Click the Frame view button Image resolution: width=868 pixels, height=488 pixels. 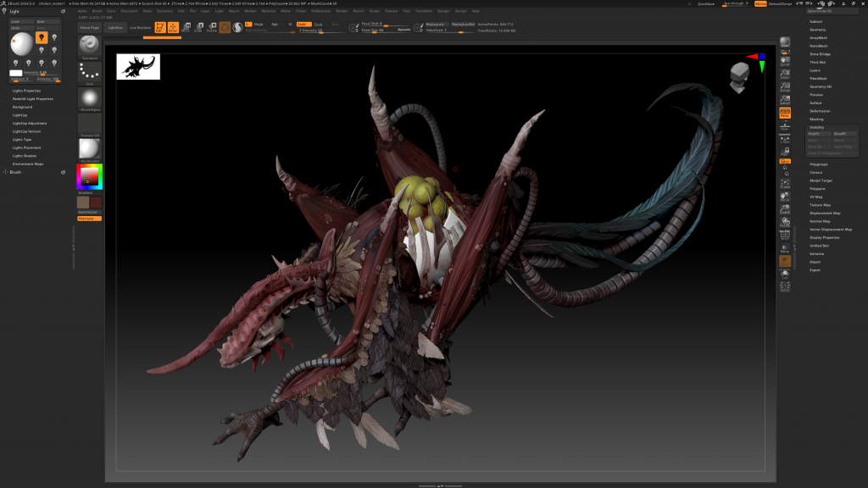pyautogui.click(x=785, y=184)
